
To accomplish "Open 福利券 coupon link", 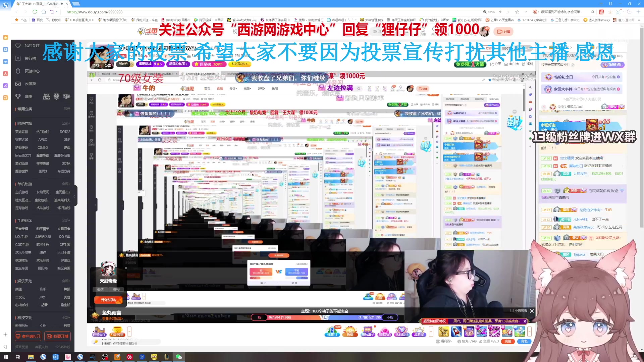I will pos(444,341).
